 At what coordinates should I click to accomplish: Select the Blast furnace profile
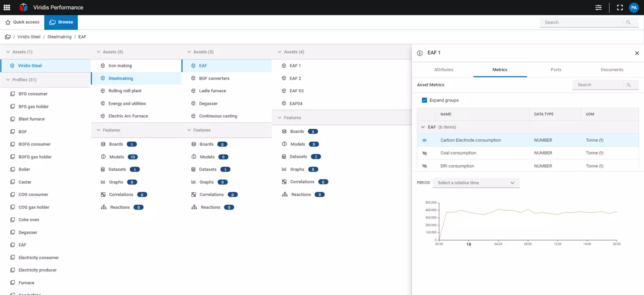click(x=31, y=119)
